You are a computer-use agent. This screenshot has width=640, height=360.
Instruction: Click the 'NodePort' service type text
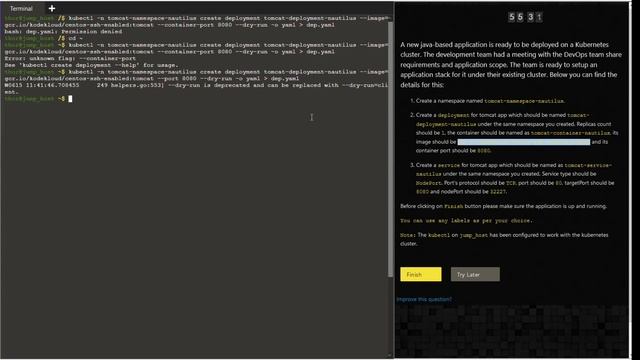coord(429,183)
